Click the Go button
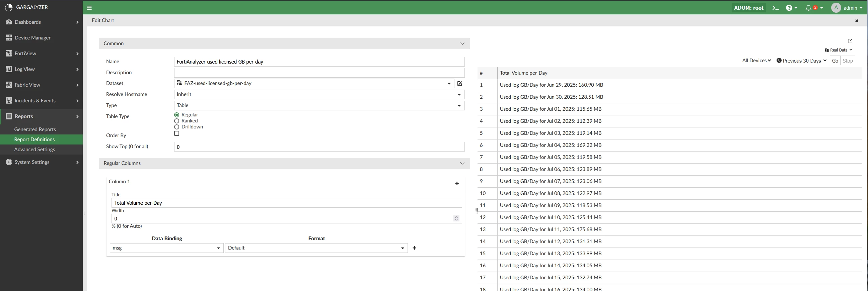The height and width of the screenshot is (291, 868). coord(835,61)
